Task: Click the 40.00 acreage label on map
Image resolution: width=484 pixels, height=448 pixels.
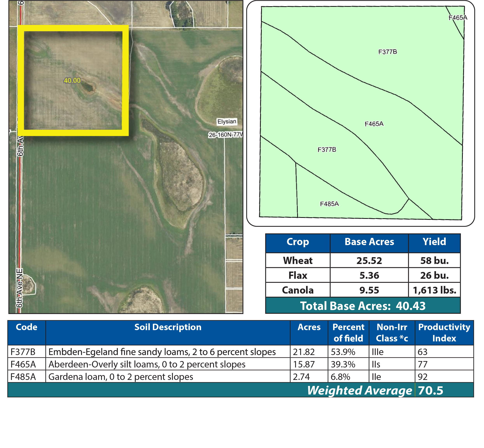Action: tap(72, 81)
